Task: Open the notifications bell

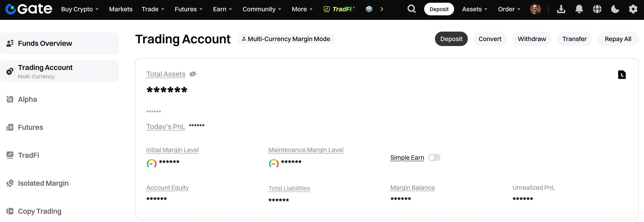Action: (x=579, y=9)
